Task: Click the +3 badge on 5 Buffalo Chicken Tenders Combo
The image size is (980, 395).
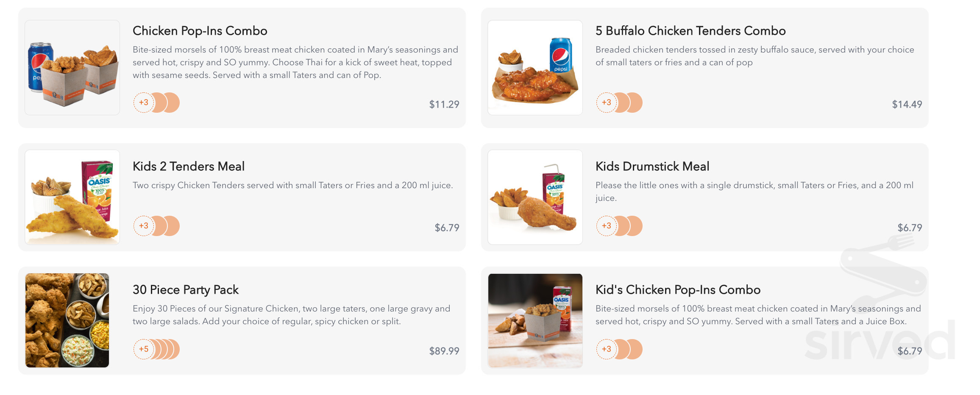Action: coord(607,103)
